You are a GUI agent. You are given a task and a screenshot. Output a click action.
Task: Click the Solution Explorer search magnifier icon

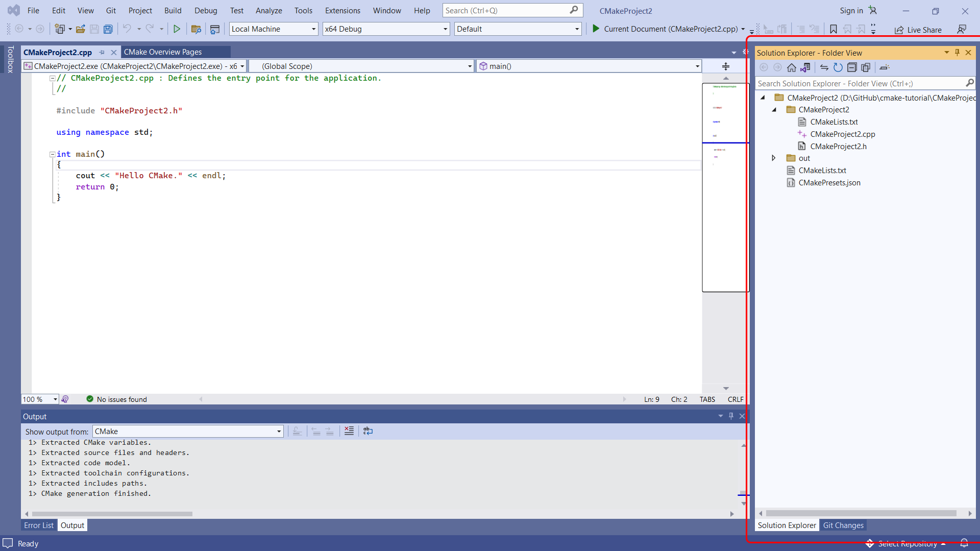click(x=970, y=83)
